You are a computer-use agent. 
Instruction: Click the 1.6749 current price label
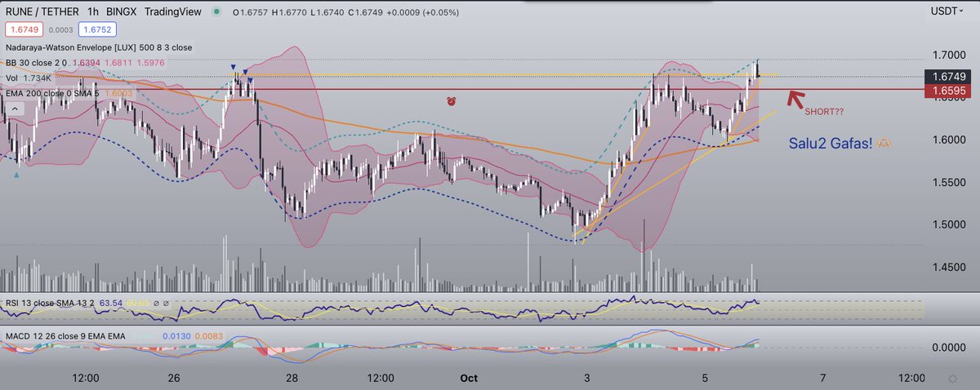coord(947,76)
